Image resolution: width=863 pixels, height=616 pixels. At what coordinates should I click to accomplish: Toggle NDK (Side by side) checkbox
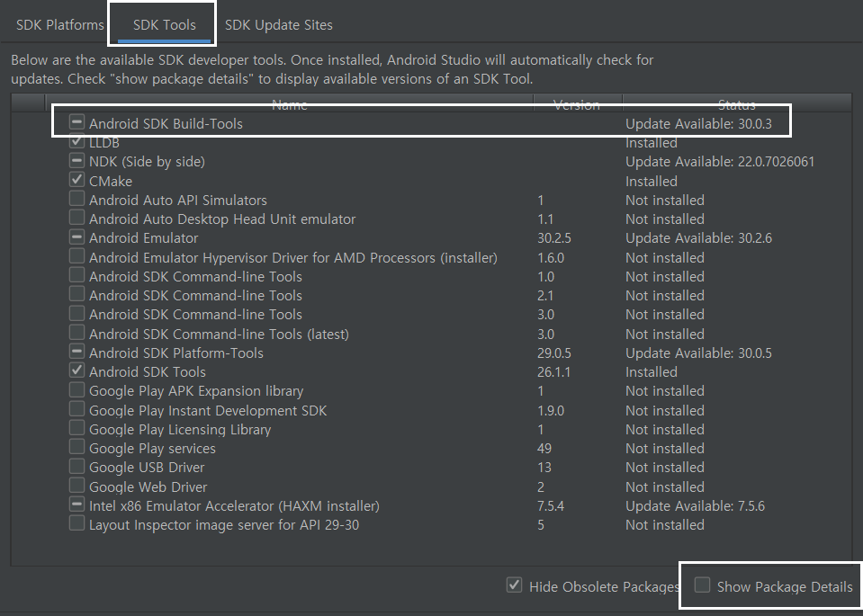[x=76, y=161]
